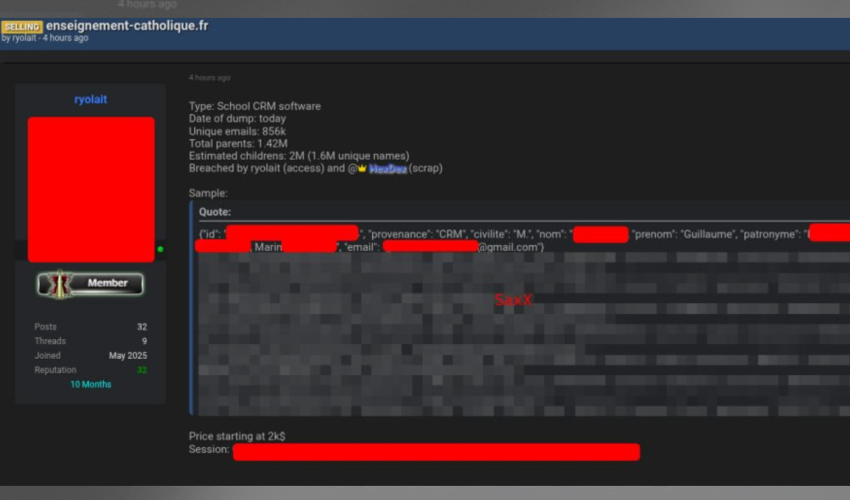View the user's Threads count 9
This screenshot has width=850, height=500.
click(144, 341)
